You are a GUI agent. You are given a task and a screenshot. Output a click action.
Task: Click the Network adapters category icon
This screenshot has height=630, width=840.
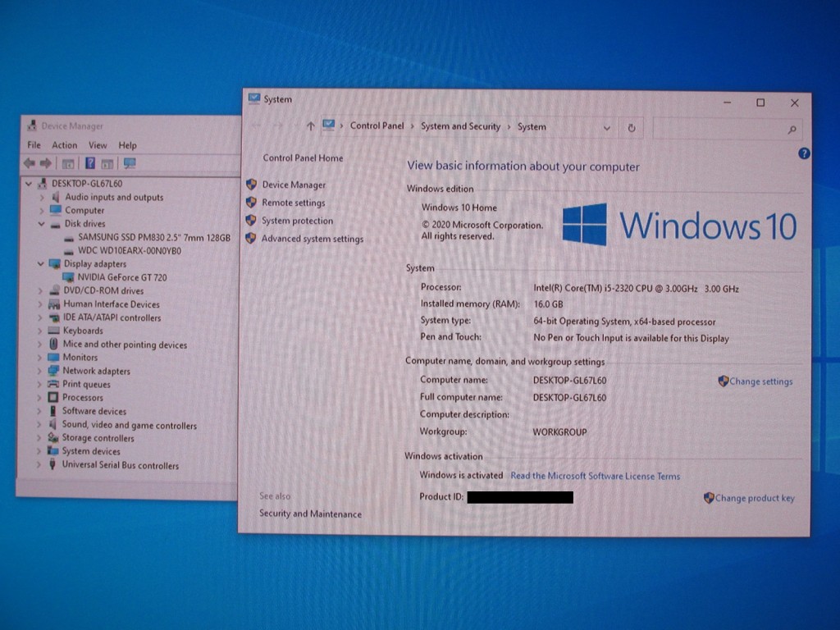53,370
